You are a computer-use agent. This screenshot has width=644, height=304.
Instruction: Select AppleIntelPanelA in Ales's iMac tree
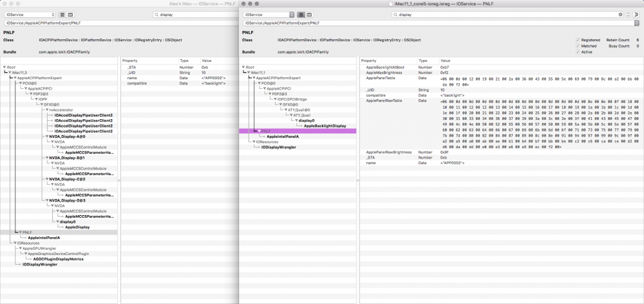[x=44, y=238]
